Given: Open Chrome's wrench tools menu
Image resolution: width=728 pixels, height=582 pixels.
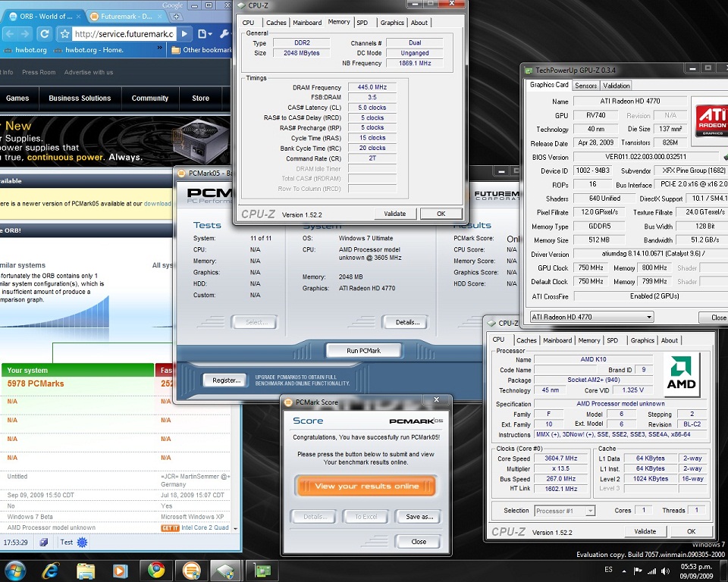Looking at the screenshot, I should pos(224,33).
